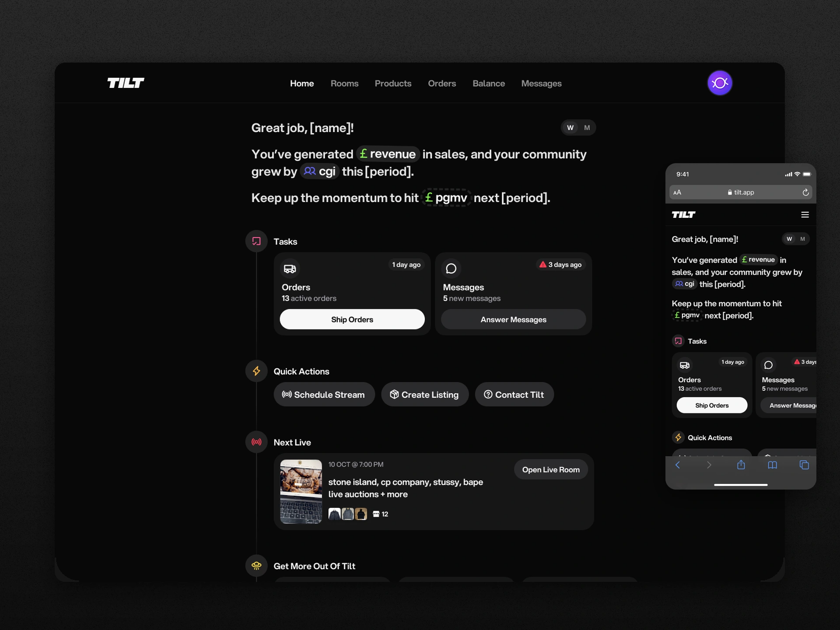The height and width of the screenshot is (630, 840).
Task: Click the Ship Orders button on desktop
Action: pos(352,319)
